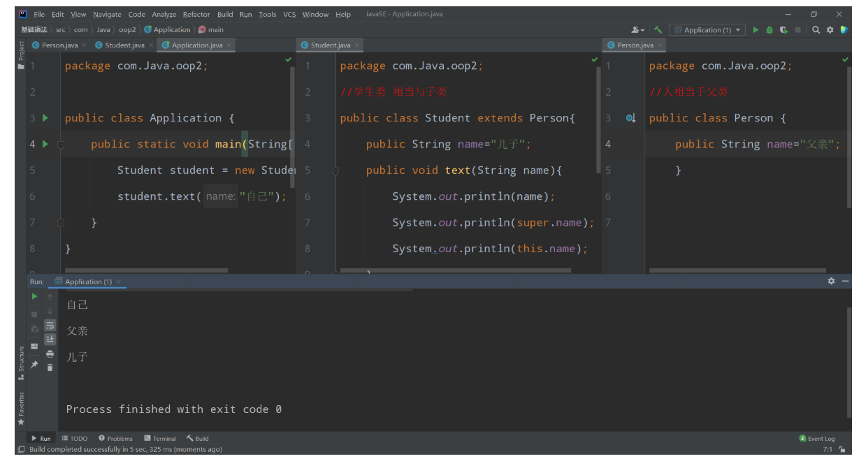The width and height of the screenshot is (868, 461).
Task: Click the Stop square in the Run panel
Action: [34, 314]
